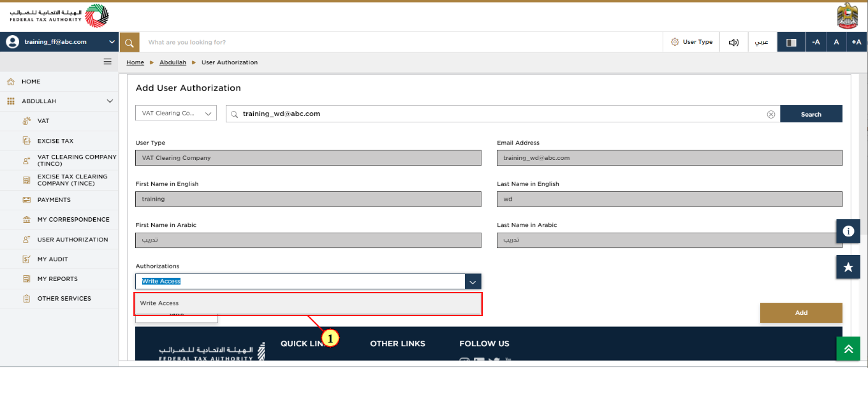Screen dimensions: 868x413
Task: Focus the 'What are you looking for?' field
Action: pyautogui.click(x=401, y=43)
